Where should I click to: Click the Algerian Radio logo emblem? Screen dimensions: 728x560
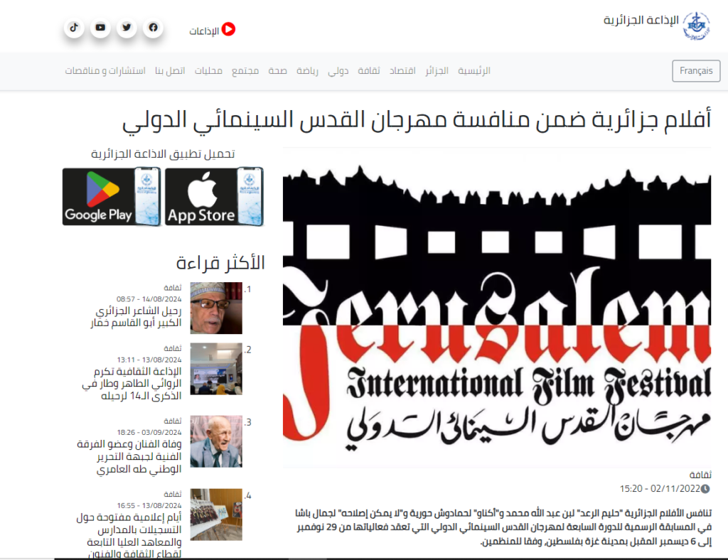pyautogui.click(x=696, y=26)
